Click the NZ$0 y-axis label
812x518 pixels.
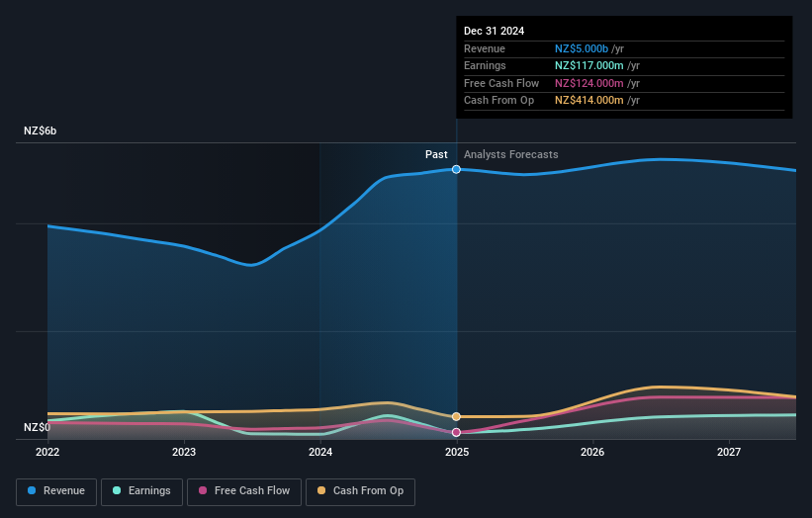pyautogui.click(x=38, y=427)
